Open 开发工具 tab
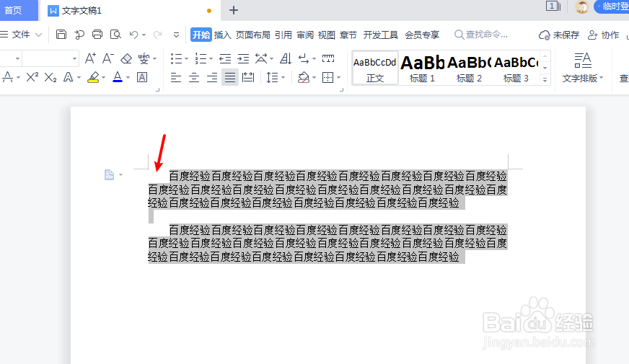Viewport: 629px width, 364px height. pos(381,35)
